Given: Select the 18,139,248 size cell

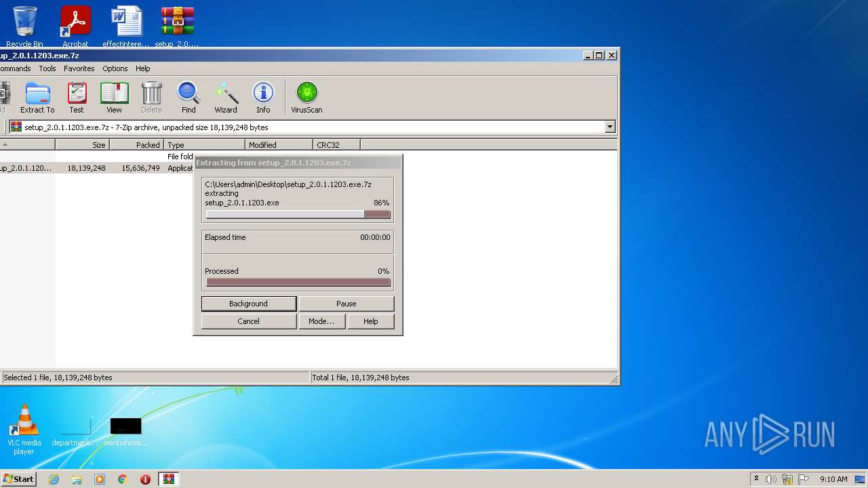Looking at the screenshot, I should click(86, 168).
